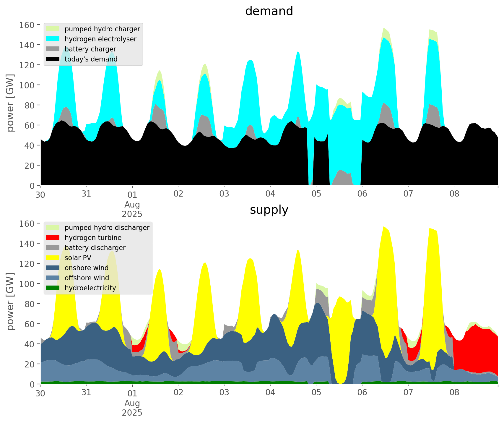Click the 160 y-axis tick on demand chart
Viewport: 504px width, 423px height.
(27, 25)
